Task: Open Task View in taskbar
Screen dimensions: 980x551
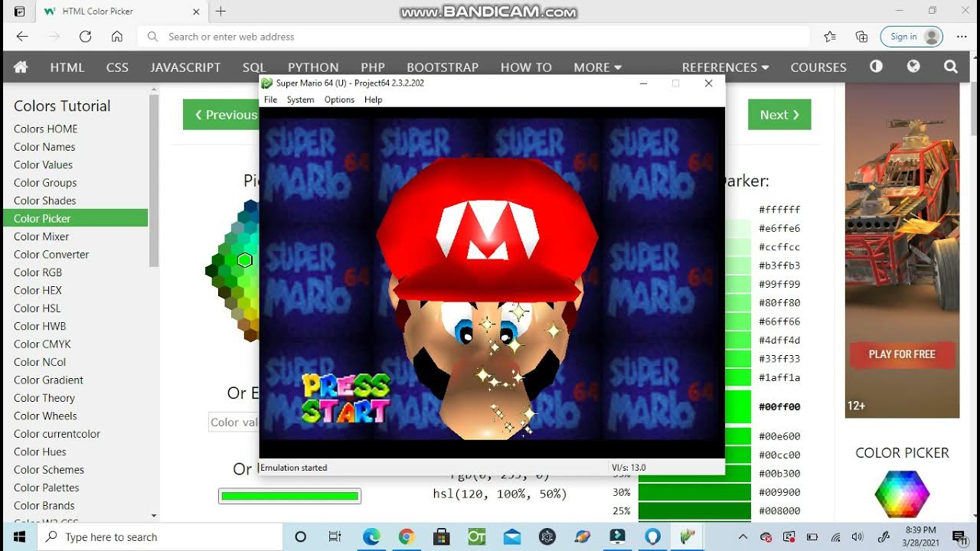Action: [x=335, y=537]
